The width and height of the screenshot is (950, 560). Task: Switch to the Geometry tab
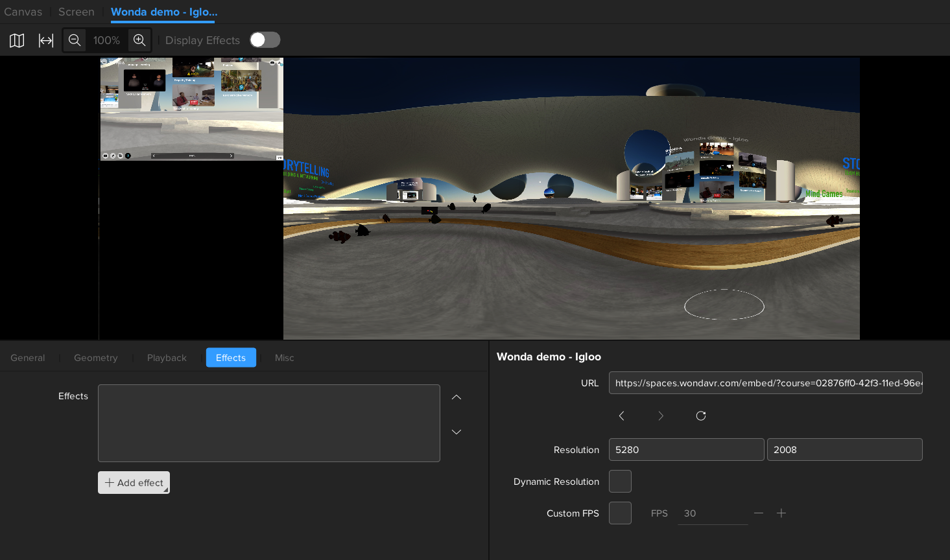pos(95,358)
